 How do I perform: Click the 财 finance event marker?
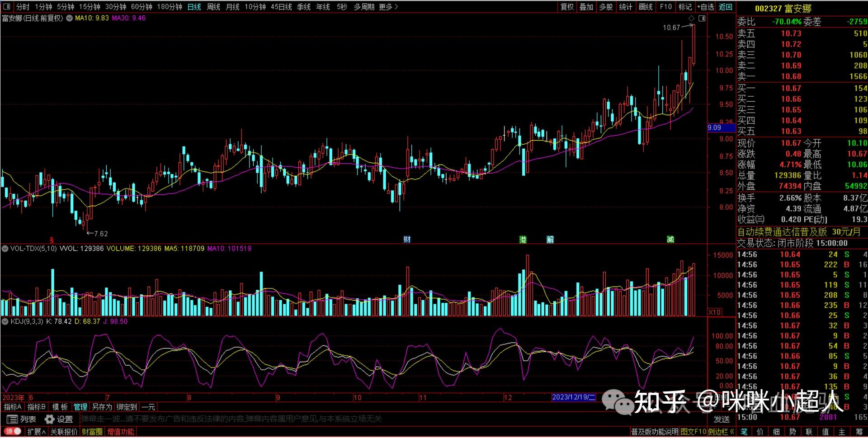[407, 240]
